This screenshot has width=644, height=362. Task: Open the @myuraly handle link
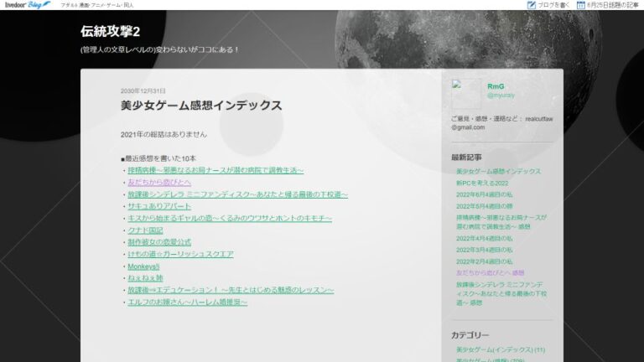point(502,96)
